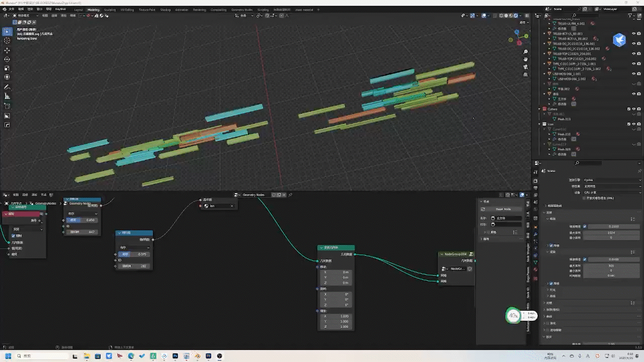The image size is (644, 362).
Task: Toggle Open Shading Language checkbox
Action: 584,198
